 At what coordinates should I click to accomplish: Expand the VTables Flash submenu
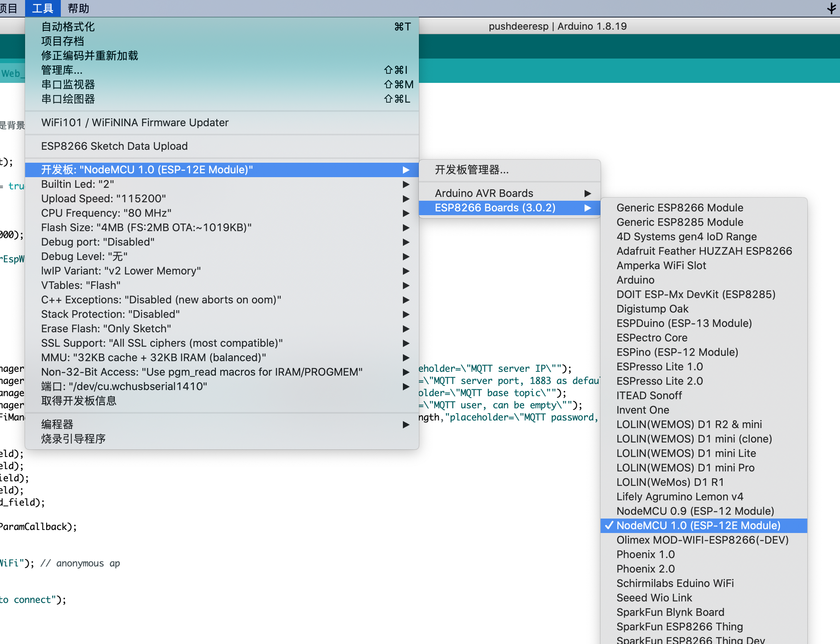[x=222, y=286]
